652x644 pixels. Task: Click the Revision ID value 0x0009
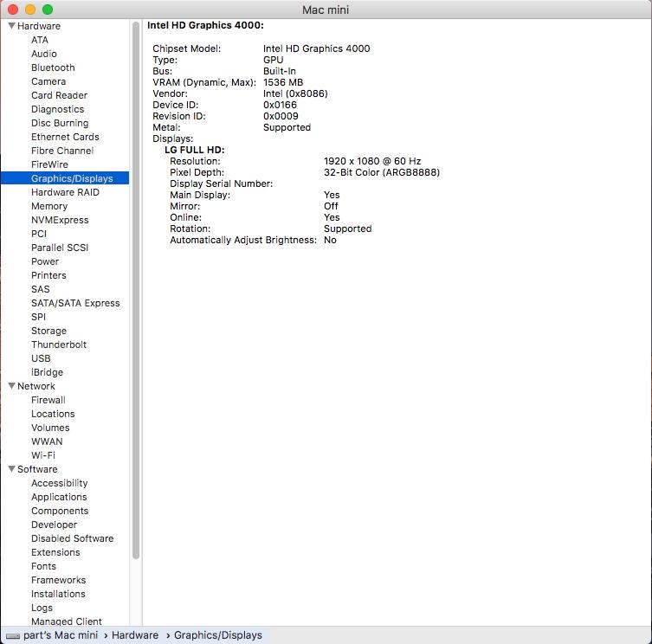pos(281,116)
